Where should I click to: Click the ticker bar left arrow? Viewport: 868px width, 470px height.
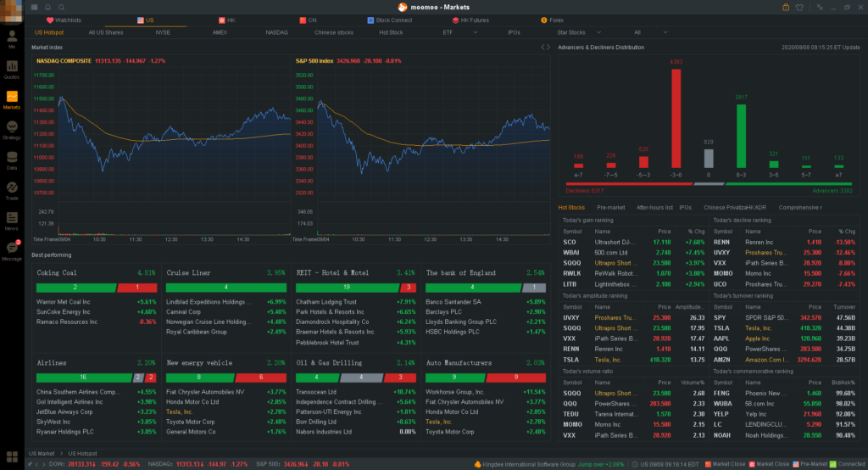pos(36,464)
